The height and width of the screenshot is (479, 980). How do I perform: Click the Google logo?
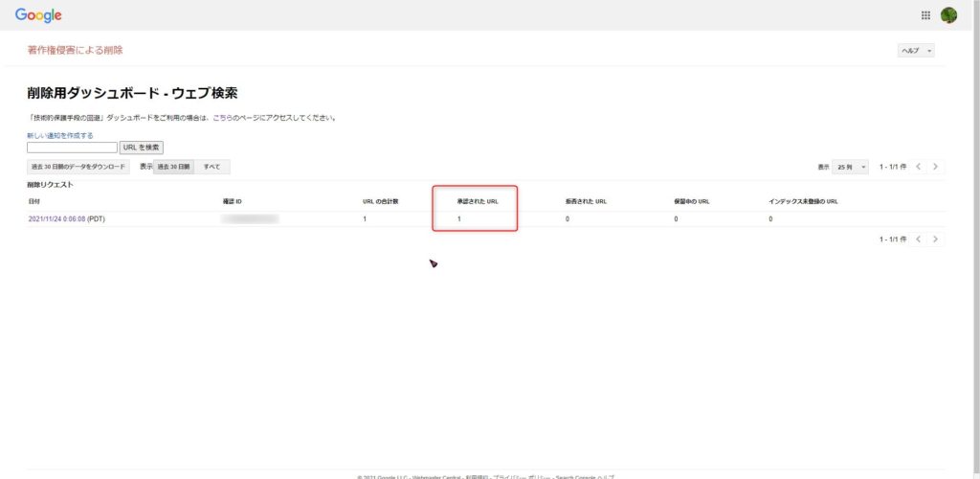coord(38,15)
